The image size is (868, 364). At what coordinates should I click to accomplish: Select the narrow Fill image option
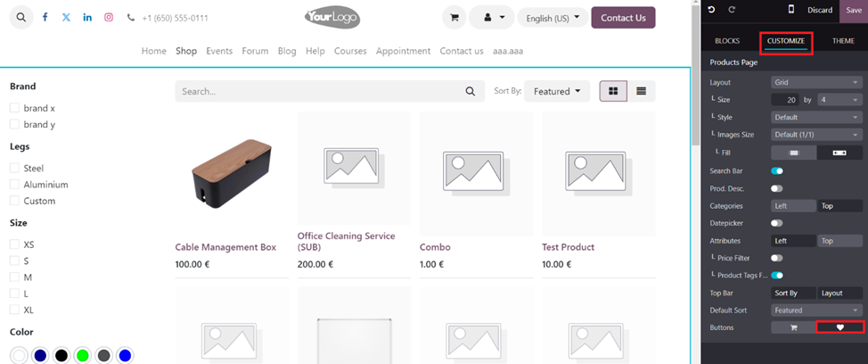(x=794, y=153)
